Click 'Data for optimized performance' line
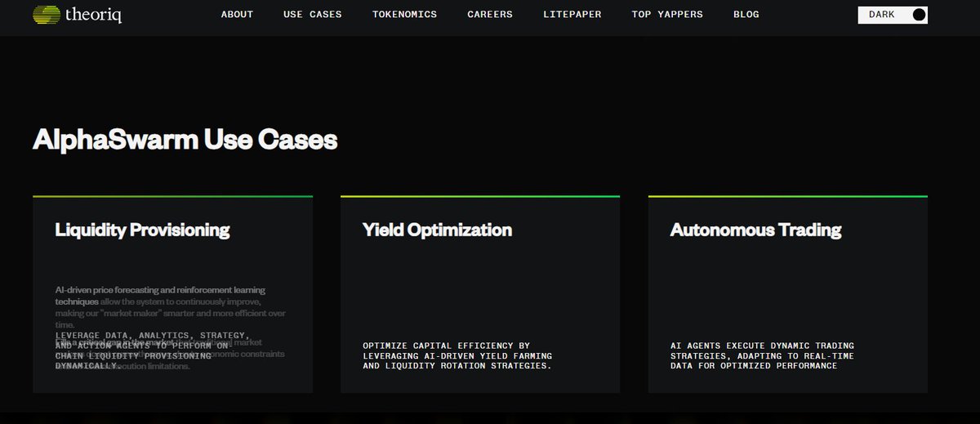980x424 pixels. (x=754, y=366)
